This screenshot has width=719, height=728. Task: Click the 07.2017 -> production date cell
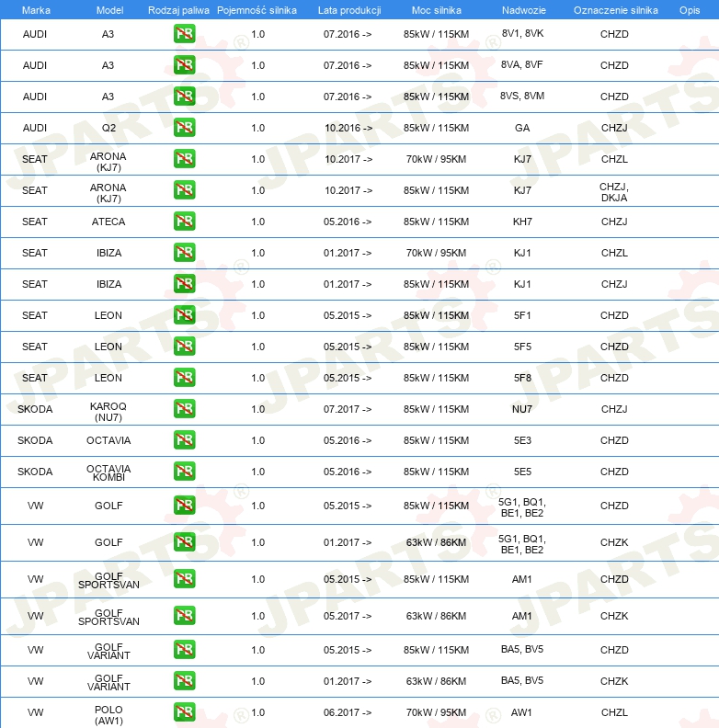pos(348,409)
